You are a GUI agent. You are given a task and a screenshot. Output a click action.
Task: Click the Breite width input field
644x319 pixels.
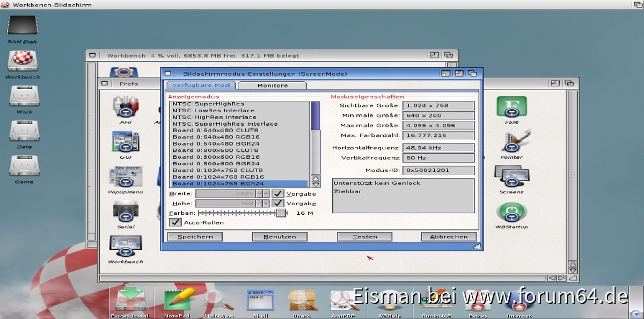(x=225, y=193)
